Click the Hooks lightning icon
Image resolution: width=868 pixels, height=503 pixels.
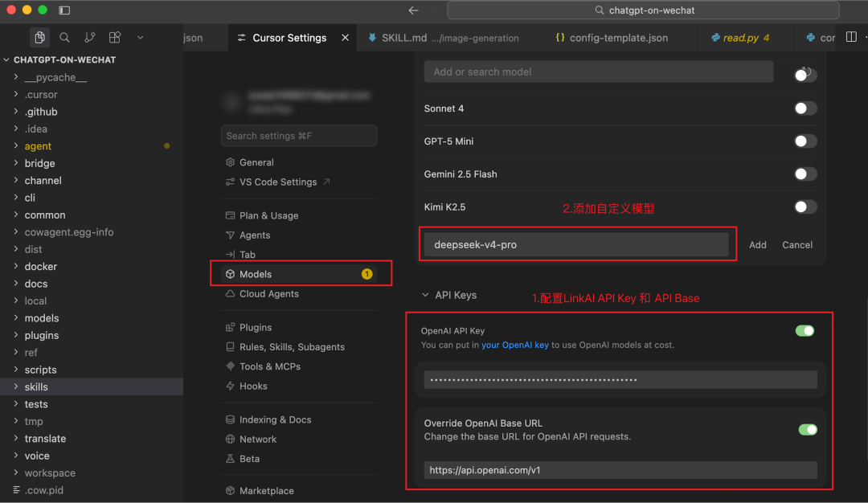(231, 386)
